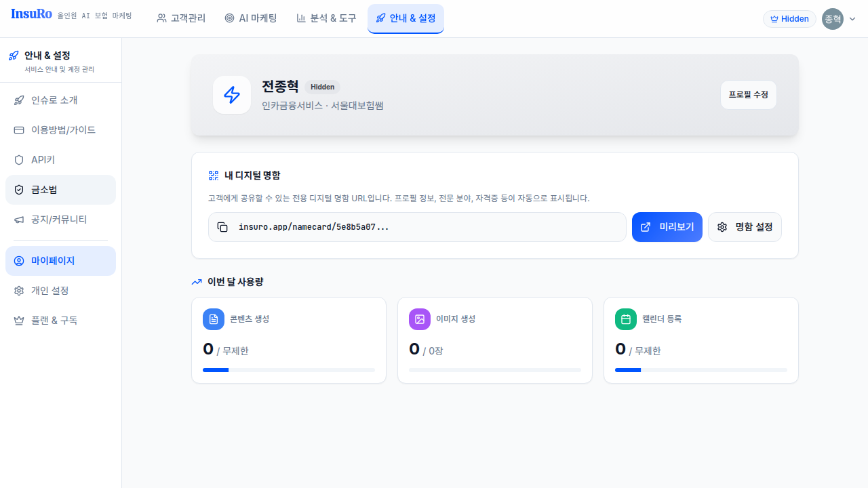
Task: Click the copy icon beside namecard URL
Action: (222, 227)
